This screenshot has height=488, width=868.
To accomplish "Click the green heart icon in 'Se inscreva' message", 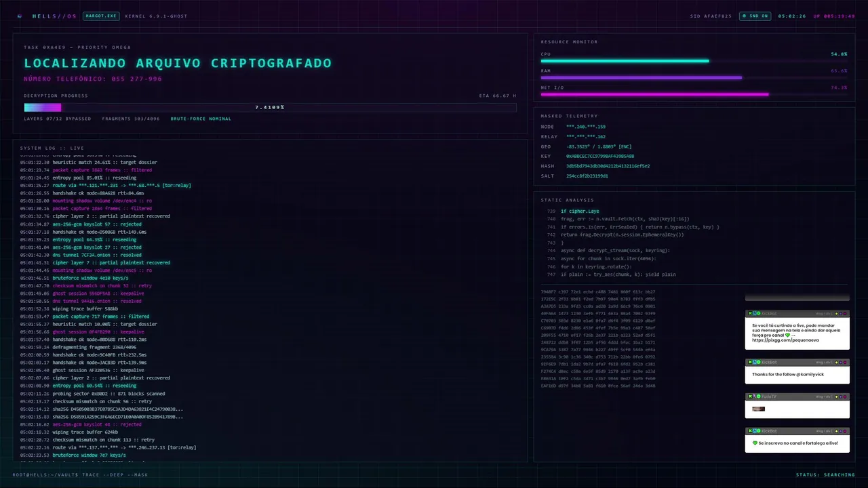I will click(x=755, y=443).
